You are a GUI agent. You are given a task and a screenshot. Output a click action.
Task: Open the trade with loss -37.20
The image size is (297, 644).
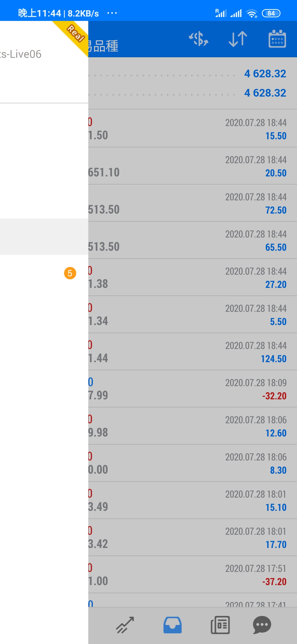click(193, 575)
